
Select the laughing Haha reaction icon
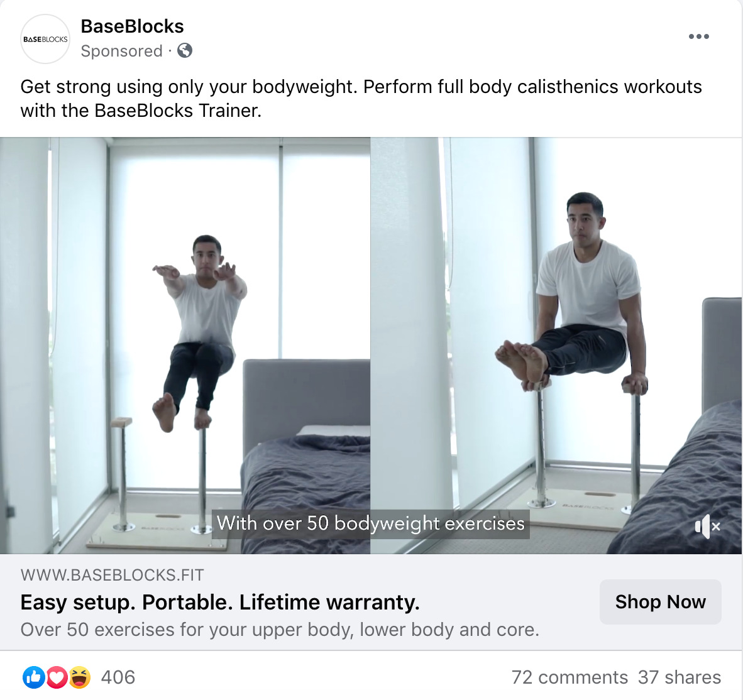[x=79, y=677]
